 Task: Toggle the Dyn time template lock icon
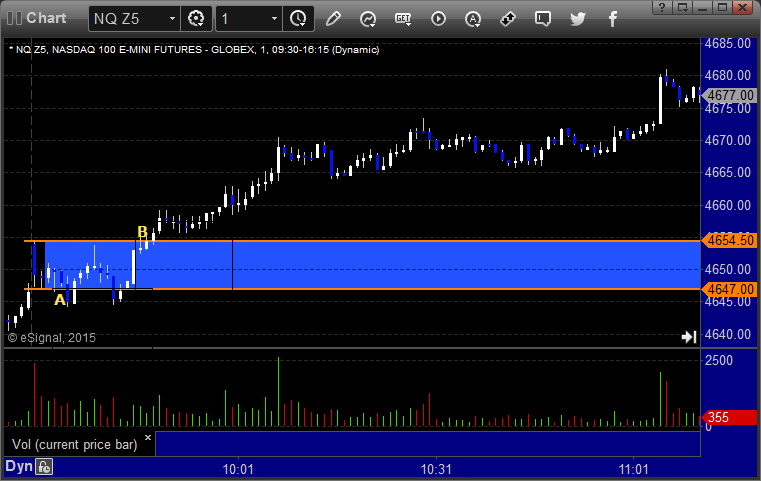click(x=44, y=466)
